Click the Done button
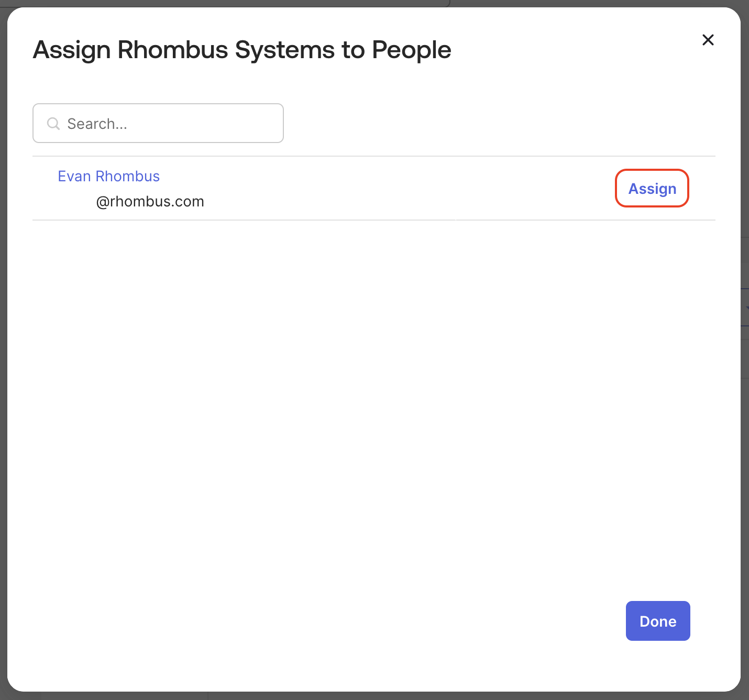749x700 pixels. click(x=658, y=621)
